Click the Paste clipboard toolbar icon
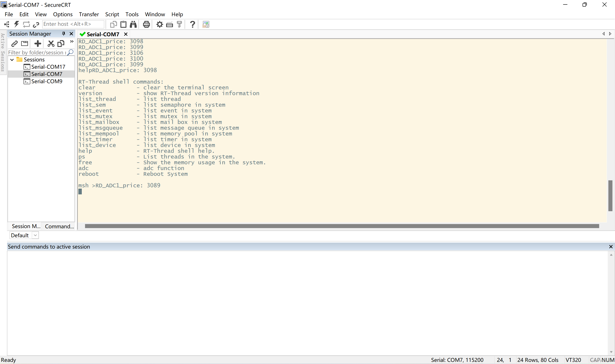615x364 pixels. [x=123, y=24]
